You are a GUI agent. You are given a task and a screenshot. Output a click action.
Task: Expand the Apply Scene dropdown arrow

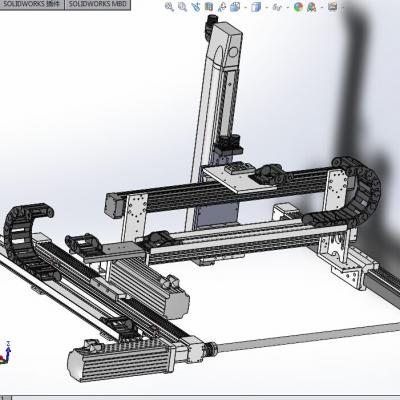point(321,7)
